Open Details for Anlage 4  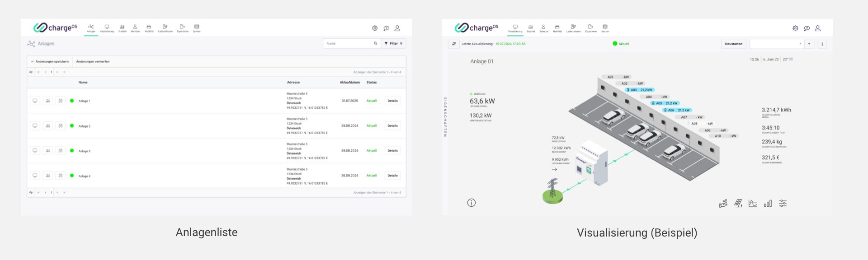coord(392,175)
